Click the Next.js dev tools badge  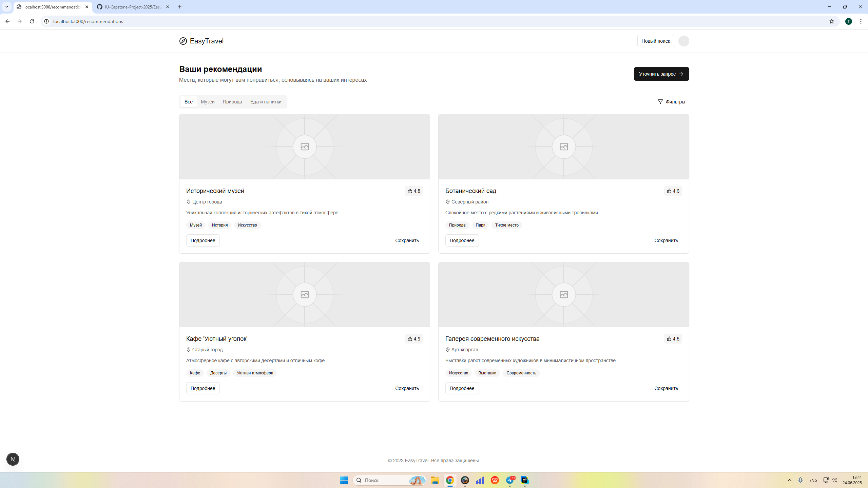click(x=13, y=459)
